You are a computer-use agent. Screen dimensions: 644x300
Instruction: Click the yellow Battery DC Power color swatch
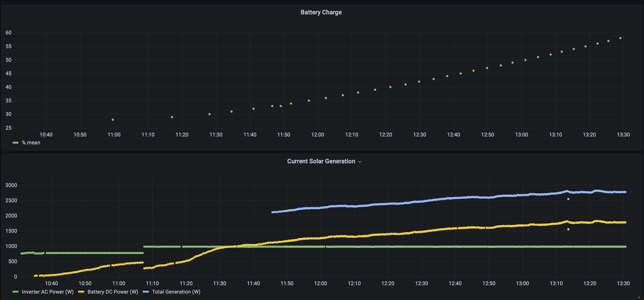81,292
